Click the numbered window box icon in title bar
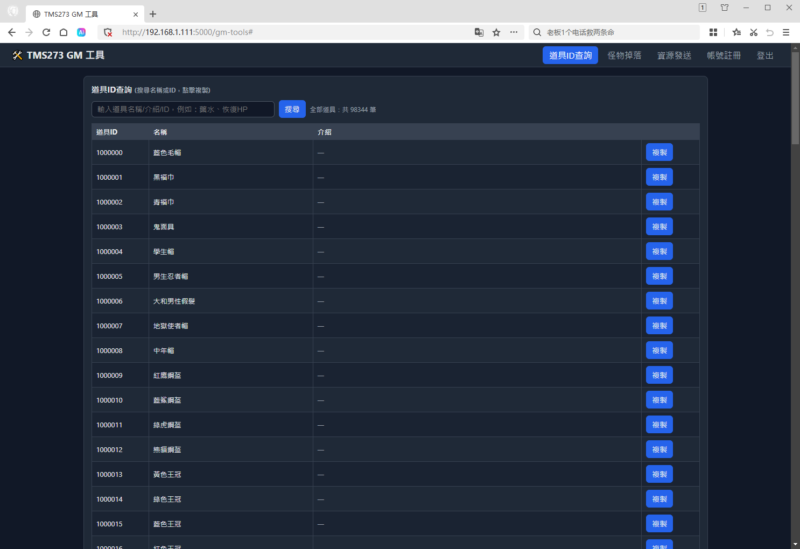The image size is (800, 549). click(x=703, y=7)
